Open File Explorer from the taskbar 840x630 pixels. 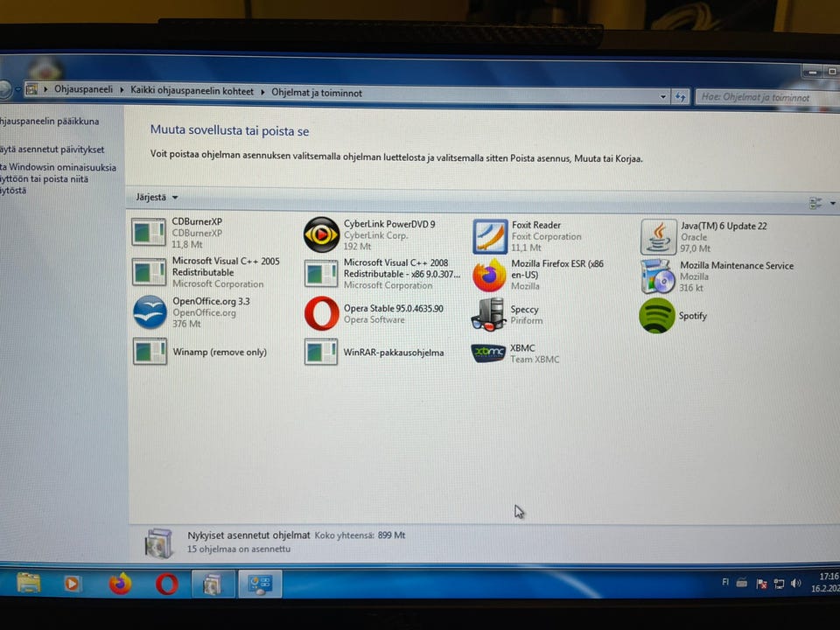coord(28,583)
